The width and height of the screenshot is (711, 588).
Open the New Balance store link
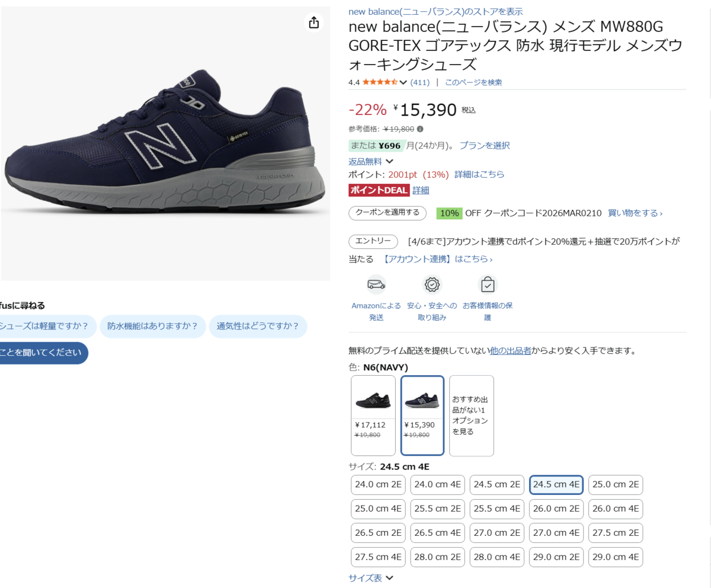coord(435,11)
